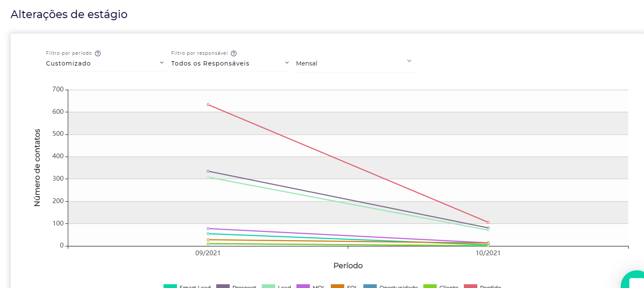644x288 pixels.
Task: Click Perdido data point at 09/2021
Action: point(208,105)
